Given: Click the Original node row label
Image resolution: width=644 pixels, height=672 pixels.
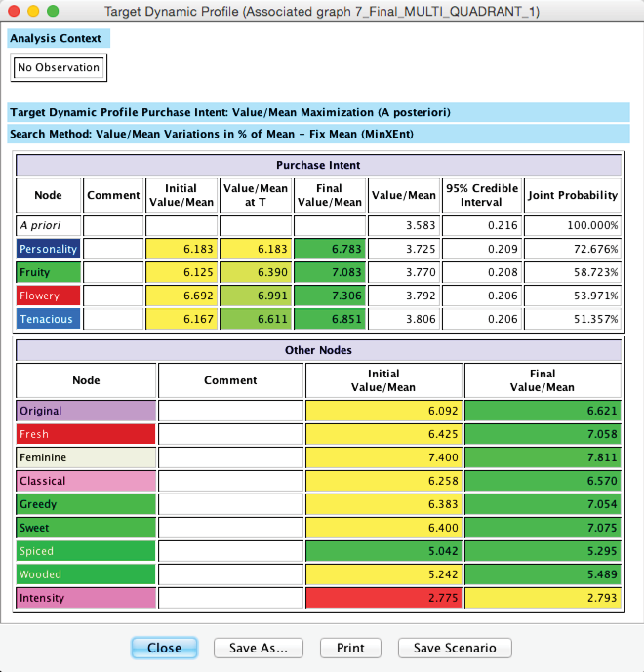Looking at the screenshot, I should 86,412.
